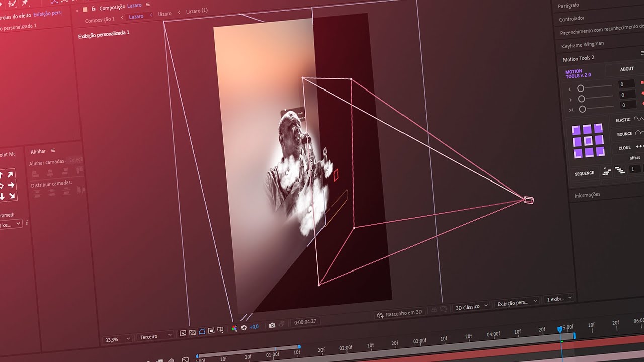Open the Composição panel menu icon

(148, 4)
